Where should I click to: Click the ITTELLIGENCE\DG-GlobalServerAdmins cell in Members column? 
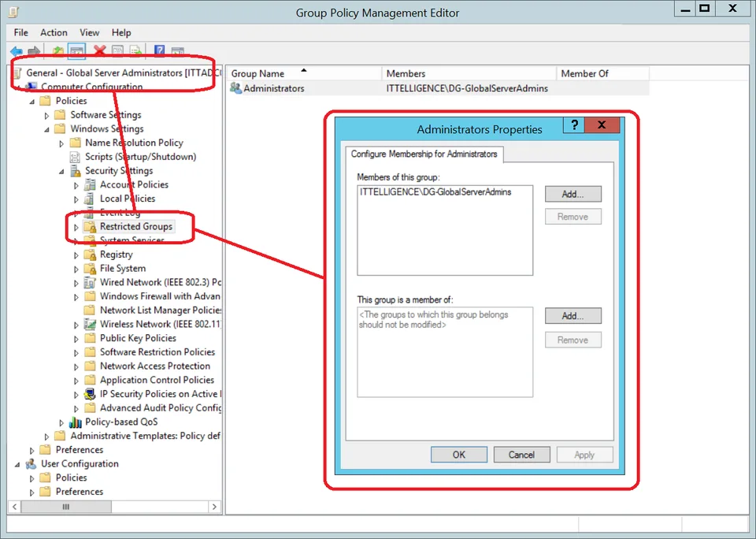click(467, 88)
